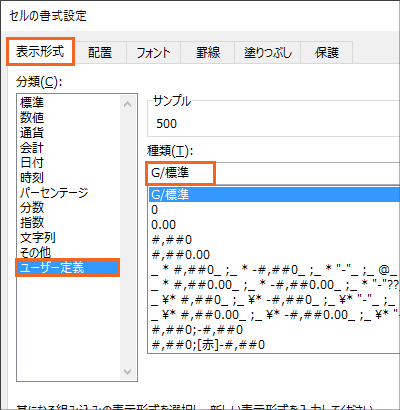Go to the 塗りつぶし tab

(x=268, y=53)
